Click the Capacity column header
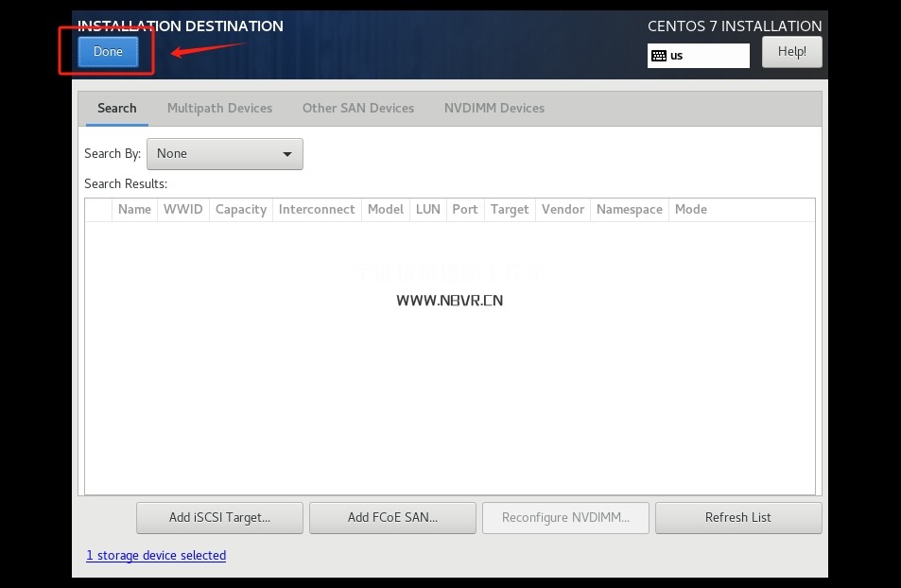 [x=241, y=210]
